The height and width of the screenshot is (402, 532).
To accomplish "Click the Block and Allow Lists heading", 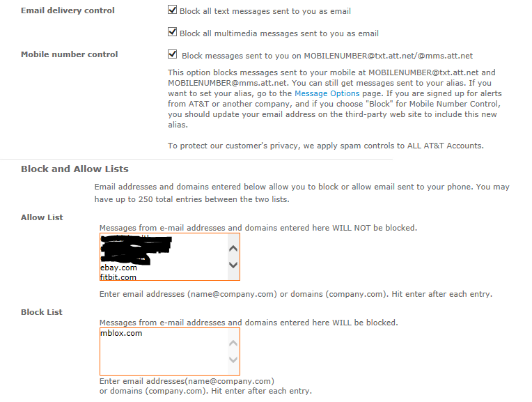I will [x=75, y=169].
